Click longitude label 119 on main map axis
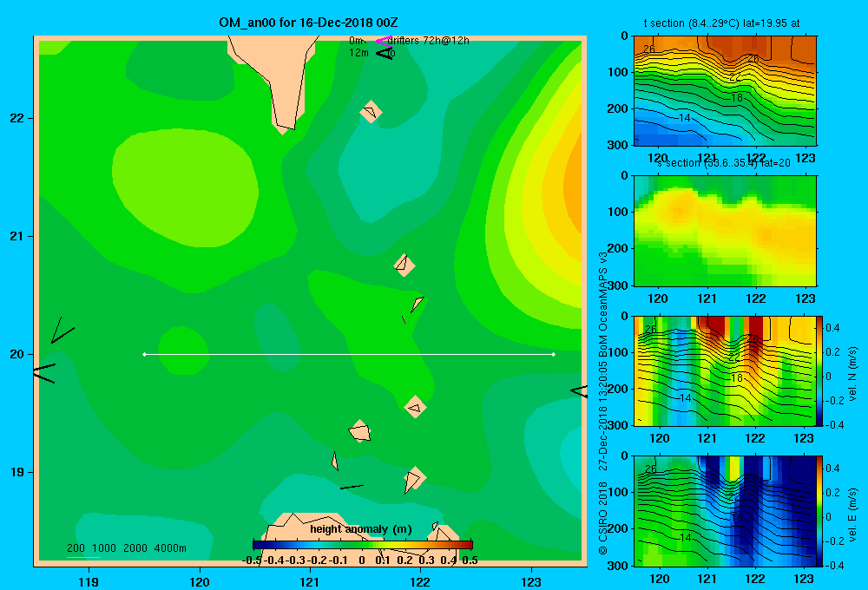The image size is (868, 590). 89,581
